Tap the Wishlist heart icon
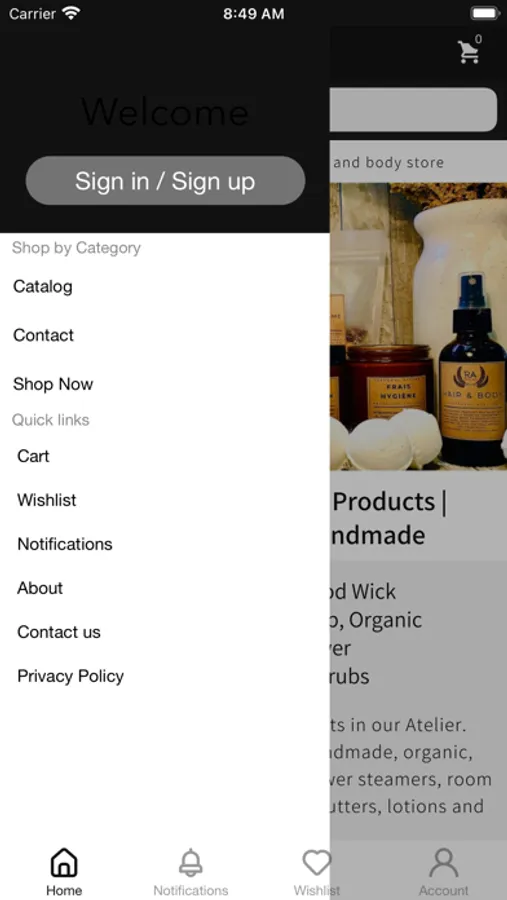 tap(317, 863)
